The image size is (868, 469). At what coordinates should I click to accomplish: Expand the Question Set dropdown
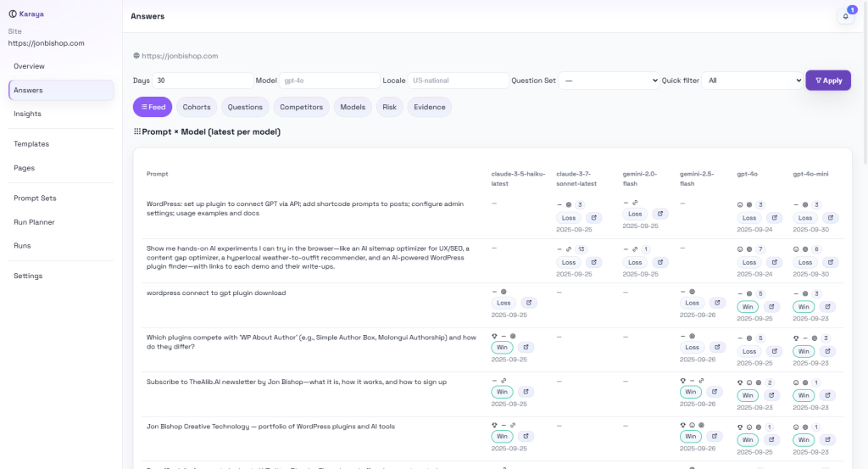[608, 81]
